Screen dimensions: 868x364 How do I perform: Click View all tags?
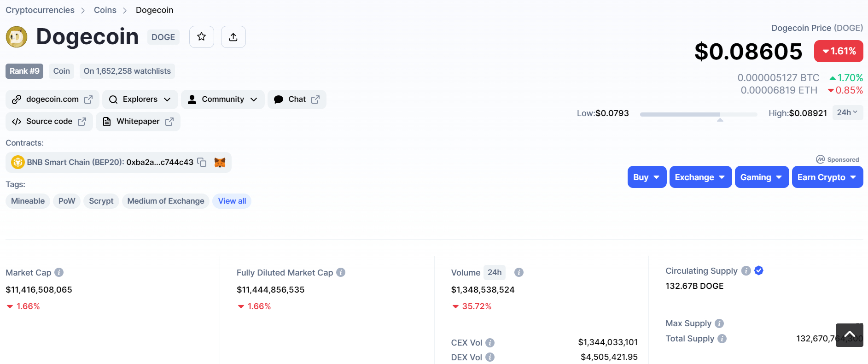pos(232,201)
